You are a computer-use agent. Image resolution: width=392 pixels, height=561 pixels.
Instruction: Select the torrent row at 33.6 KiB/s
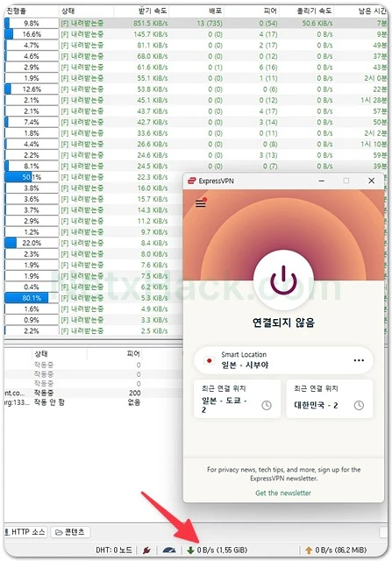coord(196,133)
